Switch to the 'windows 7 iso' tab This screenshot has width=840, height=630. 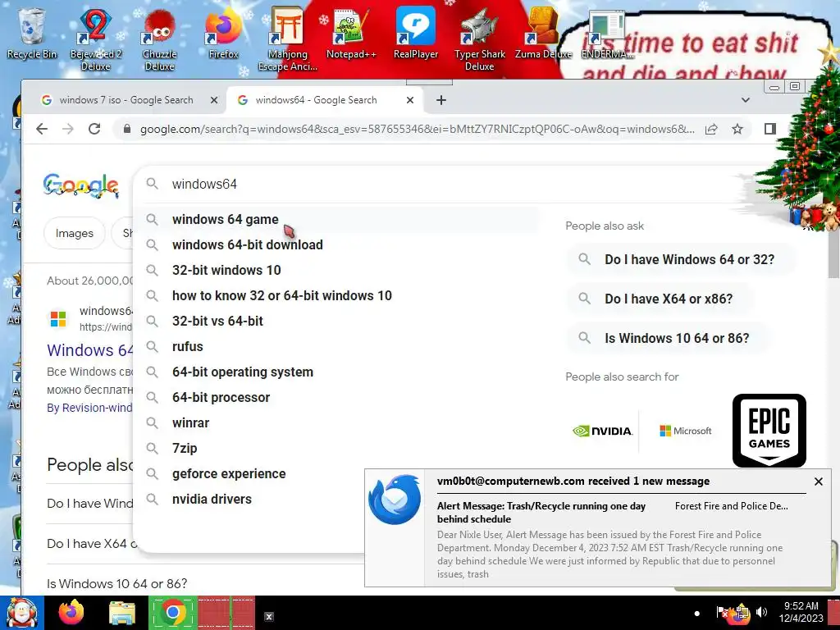click(x=126, y=100)
